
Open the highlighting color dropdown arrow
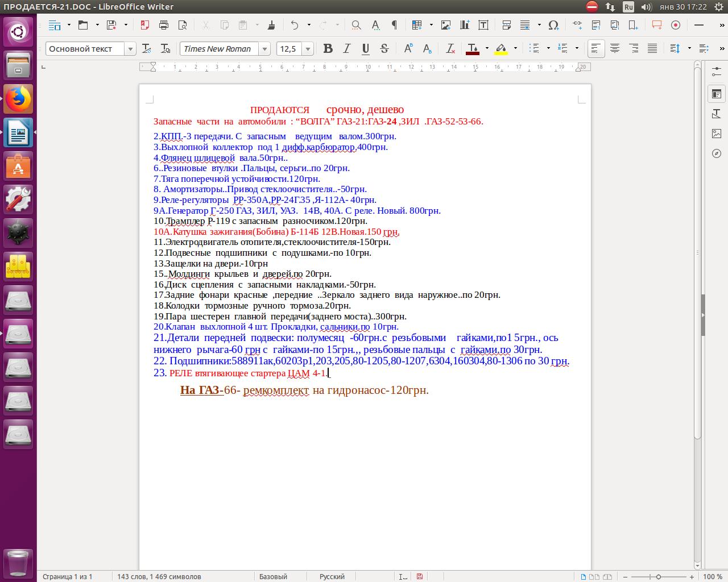[515, 49]
